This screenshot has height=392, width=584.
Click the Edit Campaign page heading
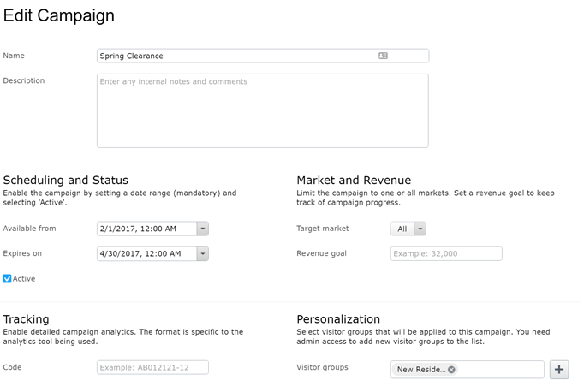[x=58, y=15]
